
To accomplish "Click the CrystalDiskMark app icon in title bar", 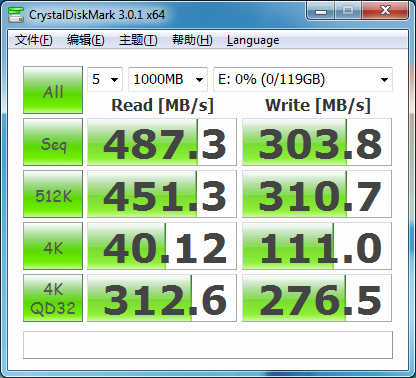I will (15, 14).
